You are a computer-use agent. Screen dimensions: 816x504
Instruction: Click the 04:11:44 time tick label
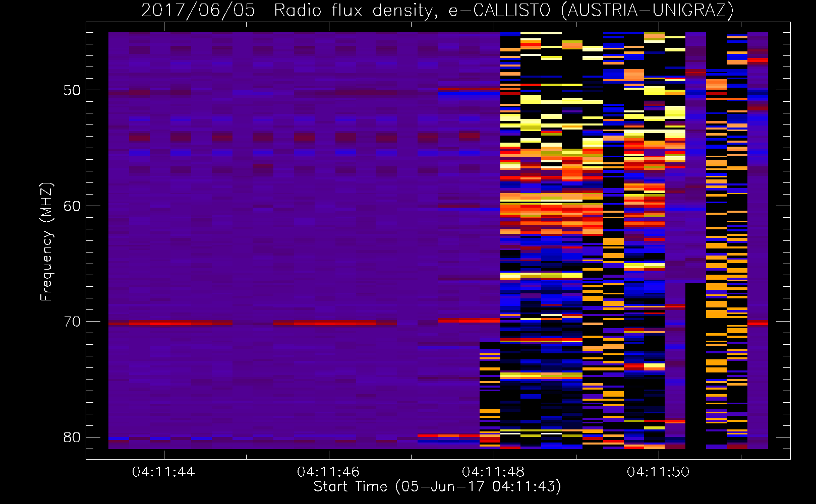pyautogui.click(x=163, y=472)
